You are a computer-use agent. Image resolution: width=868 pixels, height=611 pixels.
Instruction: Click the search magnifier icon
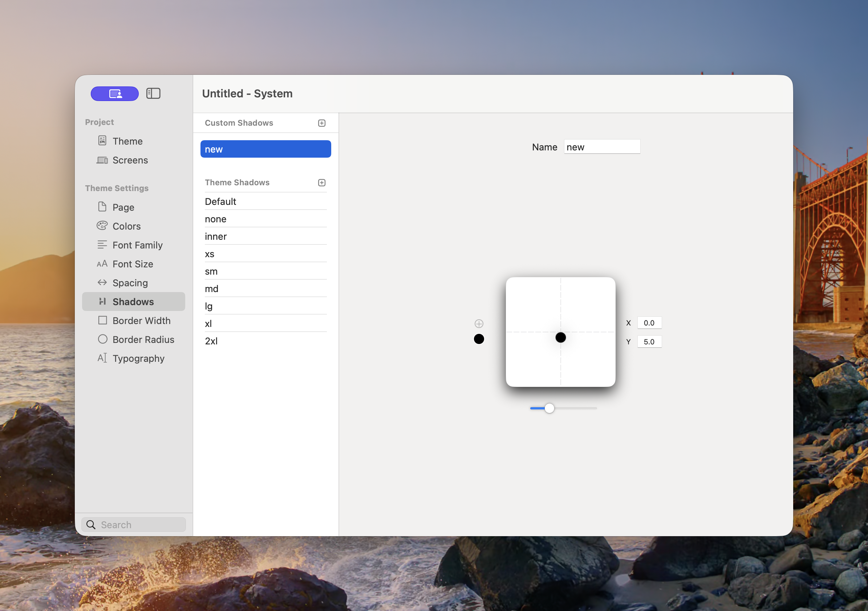91,525
